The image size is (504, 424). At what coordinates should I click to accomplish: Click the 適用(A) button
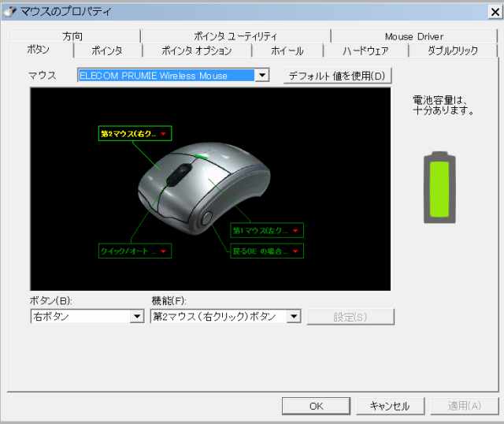click(465, 406)
